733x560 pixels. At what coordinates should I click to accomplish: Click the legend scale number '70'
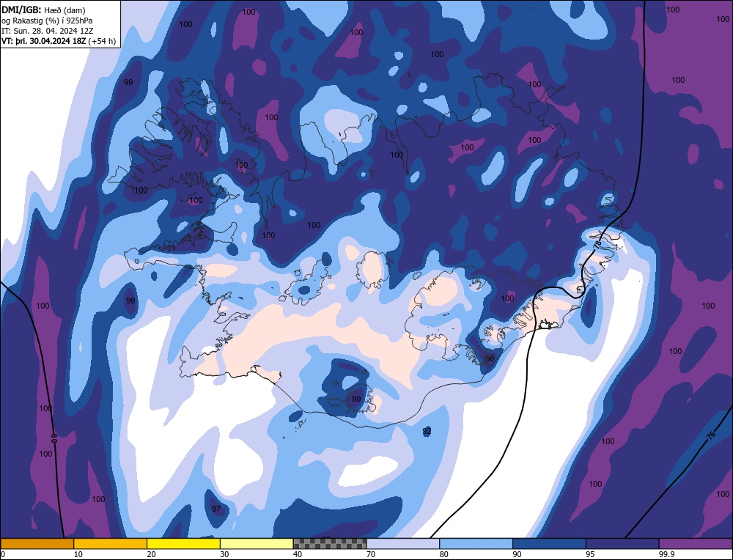click(x=371, y=554)
